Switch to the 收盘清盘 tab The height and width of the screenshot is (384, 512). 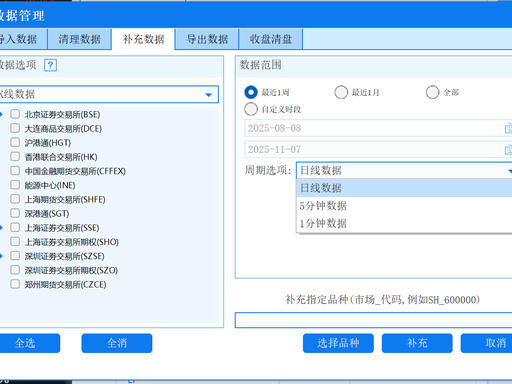[x=271, y=39]
